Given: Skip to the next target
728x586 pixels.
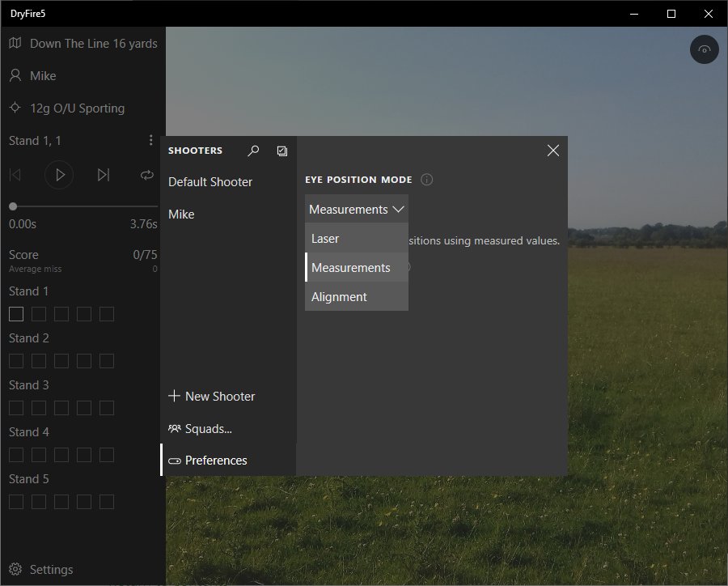Looking at the screenshot, I should point(104,175).
